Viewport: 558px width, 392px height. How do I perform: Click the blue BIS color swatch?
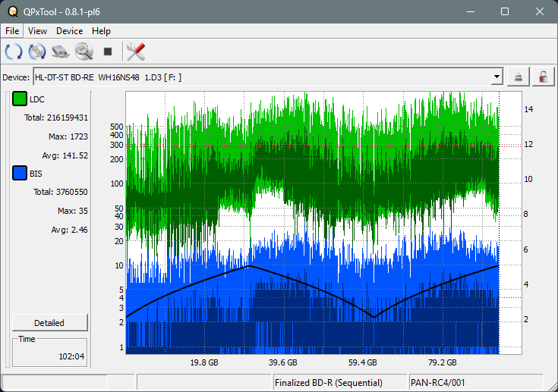click(x=20, y=173)
